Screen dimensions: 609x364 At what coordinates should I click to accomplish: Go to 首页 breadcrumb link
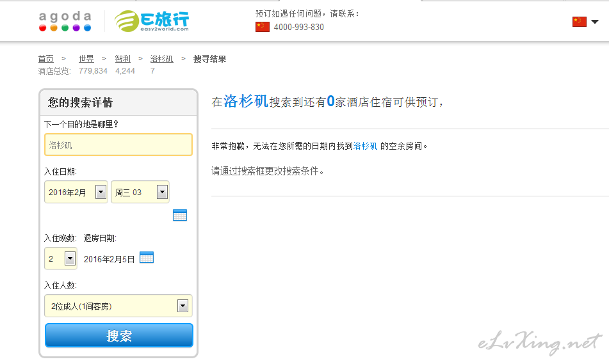[46, 59]
